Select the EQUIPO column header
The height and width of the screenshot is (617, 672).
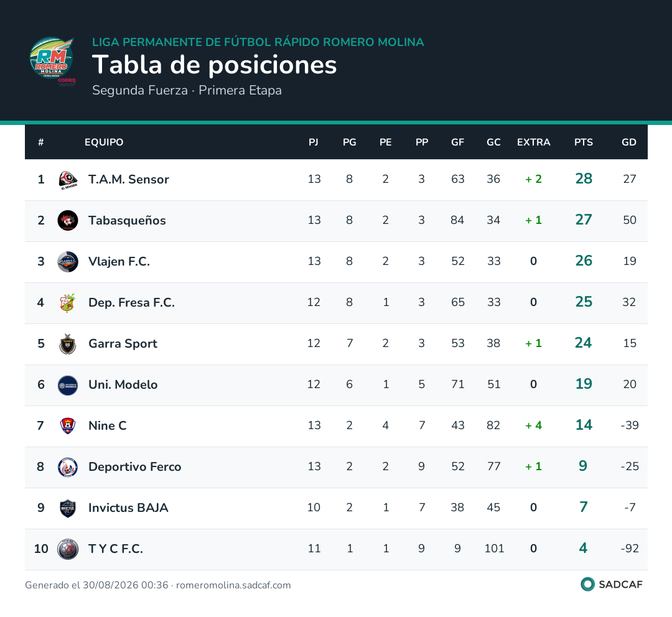[104, 142]
